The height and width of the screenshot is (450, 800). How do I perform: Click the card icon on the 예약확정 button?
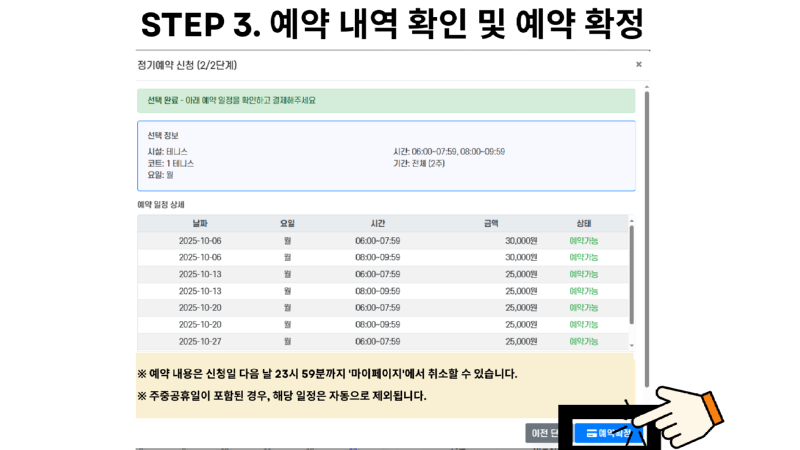click(x=592, y=434)
